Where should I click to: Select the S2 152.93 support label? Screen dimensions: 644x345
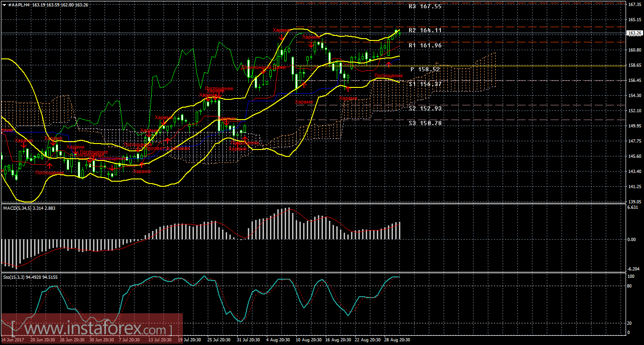(425, 109)
